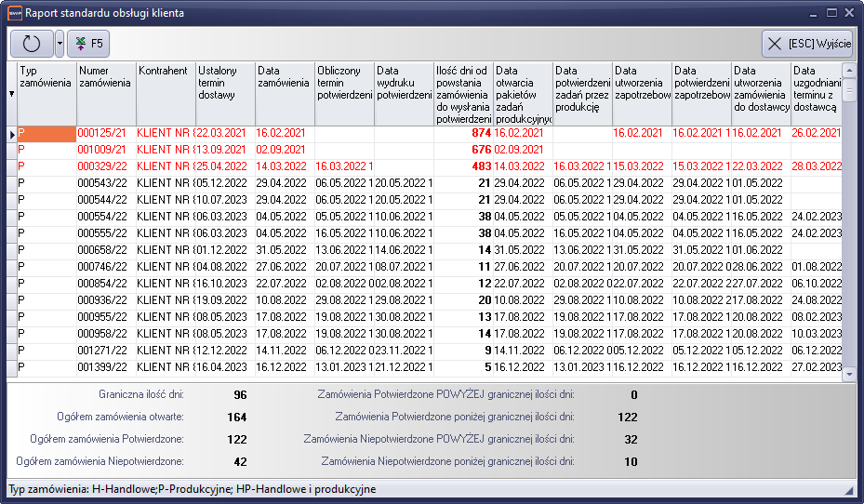Click the window resize grip in bottom corner
864x504 pixels.
point(848,490)
